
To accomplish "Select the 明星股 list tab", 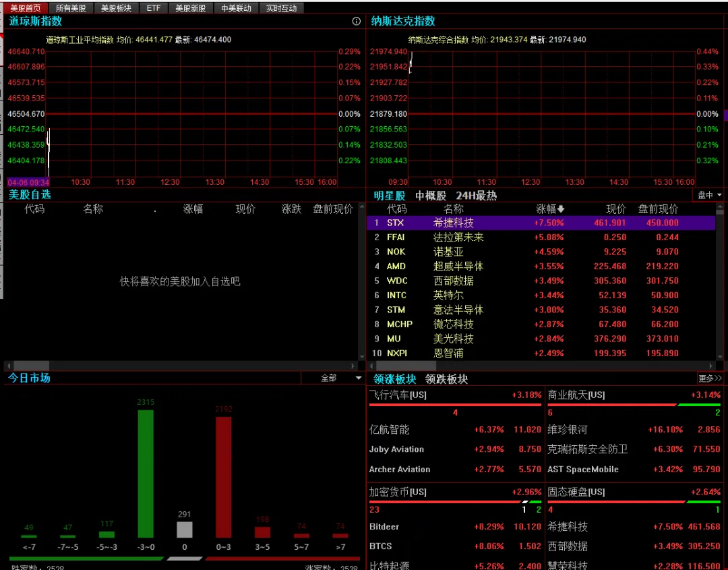I will coord(390,196).
